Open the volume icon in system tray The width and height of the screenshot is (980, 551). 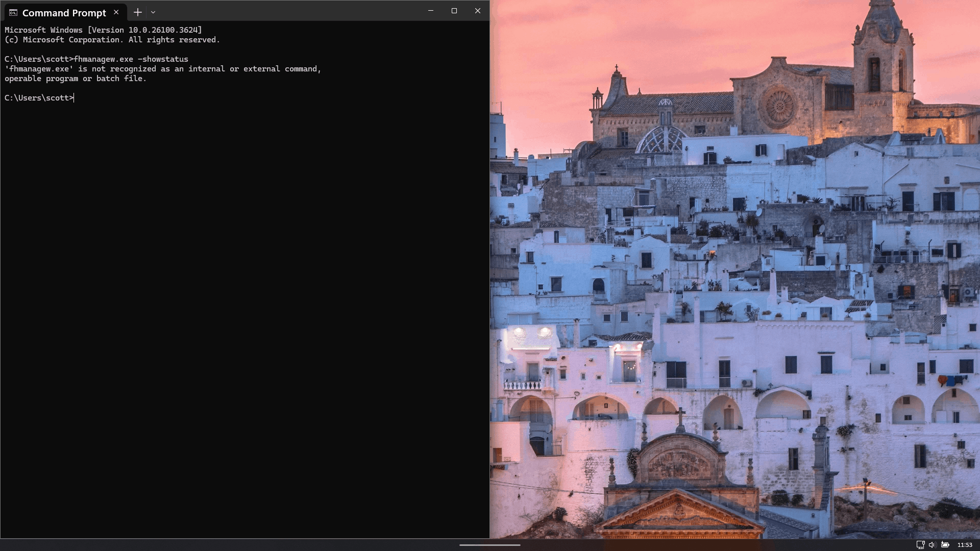click(x=932, y=545)
